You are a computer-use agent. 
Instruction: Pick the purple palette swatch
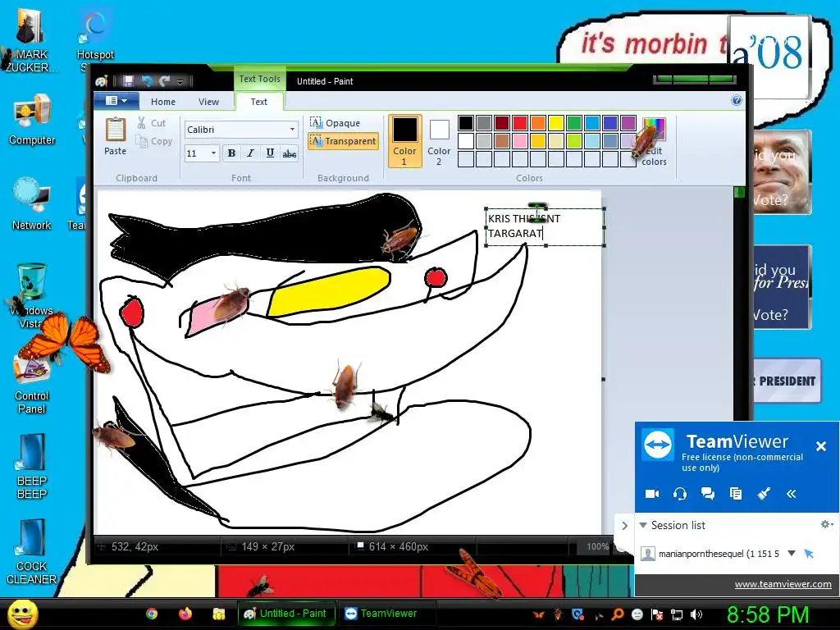coord(628,123)
